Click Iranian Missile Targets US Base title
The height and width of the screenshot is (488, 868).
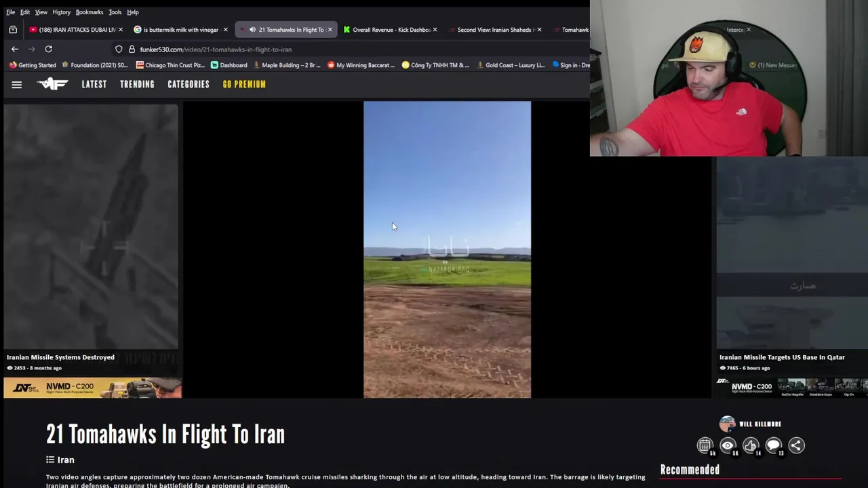coord(782,357)
